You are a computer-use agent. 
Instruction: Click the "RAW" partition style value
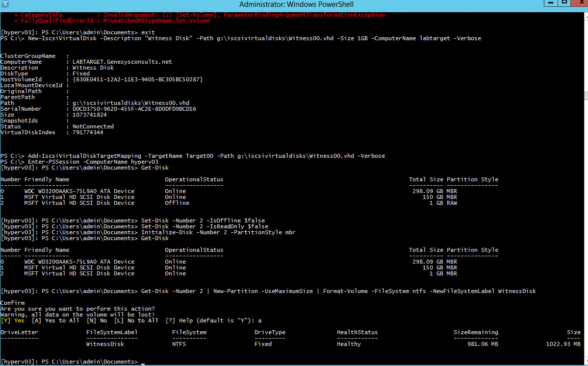(x=451, y=203)
